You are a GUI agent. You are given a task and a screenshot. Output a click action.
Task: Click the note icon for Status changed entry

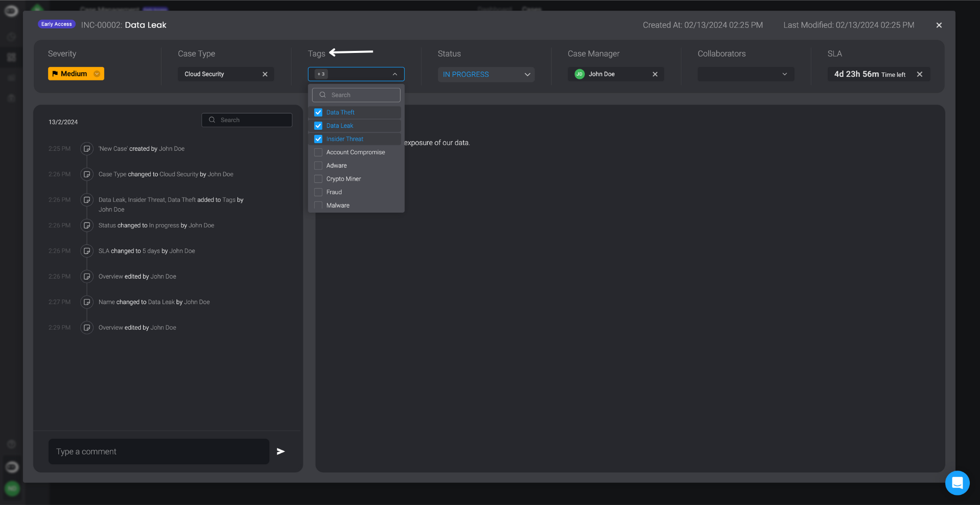[x=87, y=226]
